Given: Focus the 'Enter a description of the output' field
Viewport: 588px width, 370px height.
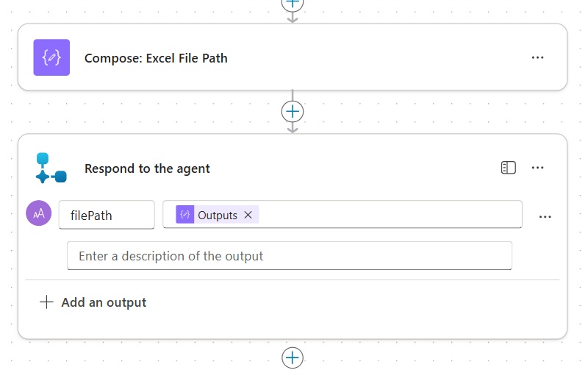Looking at the screenshot, I should pyautogui.click(x=289, y=256).
